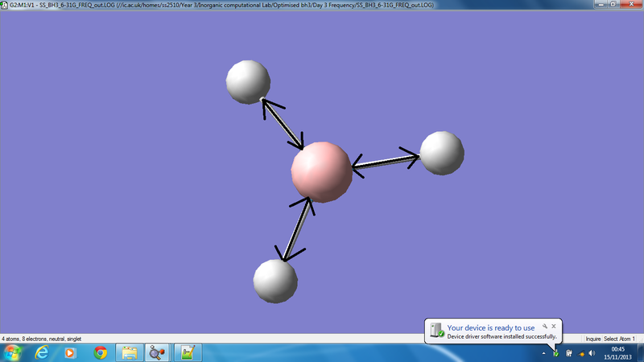Click the device icon in the notification balloon
The height and width of the screenshot is (362, 644).
pyautogui.click(x=437, y=331)
